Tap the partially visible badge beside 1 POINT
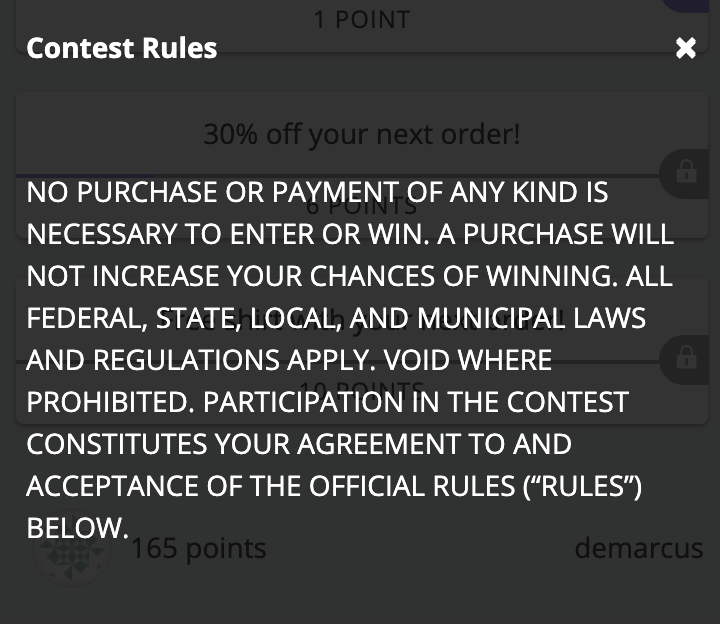720x624 pixels. coord(690,6)
